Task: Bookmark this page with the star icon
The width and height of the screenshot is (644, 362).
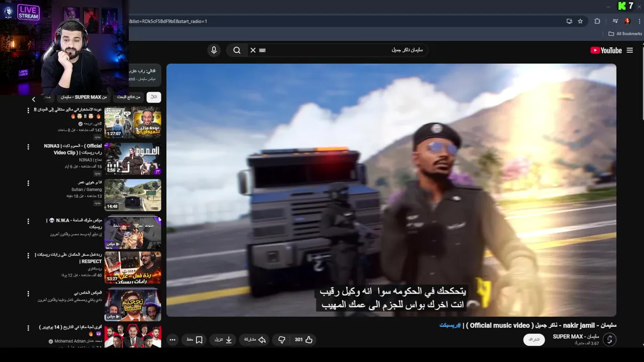Action: click(580, 21)
